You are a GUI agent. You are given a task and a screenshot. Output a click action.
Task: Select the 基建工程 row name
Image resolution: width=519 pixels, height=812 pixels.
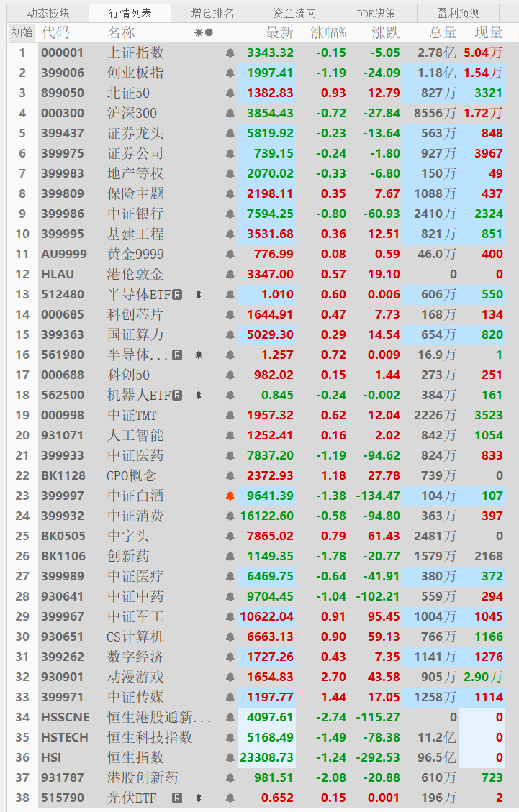[135, 234]
